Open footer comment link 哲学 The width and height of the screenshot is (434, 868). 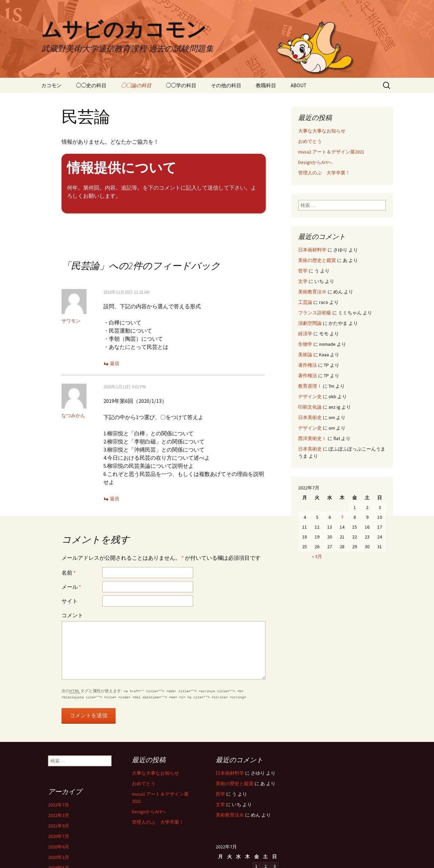point(220,794)
